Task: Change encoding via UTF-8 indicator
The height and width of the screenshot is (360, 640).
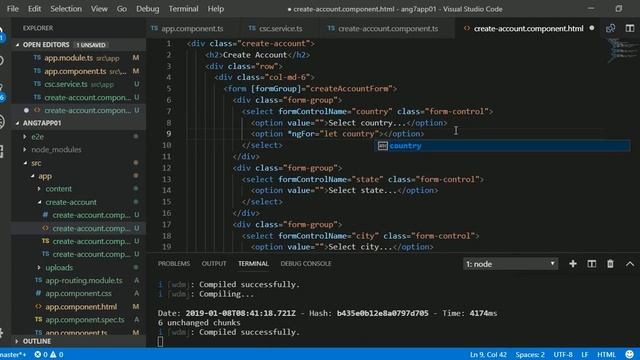Action: (563, 354)
